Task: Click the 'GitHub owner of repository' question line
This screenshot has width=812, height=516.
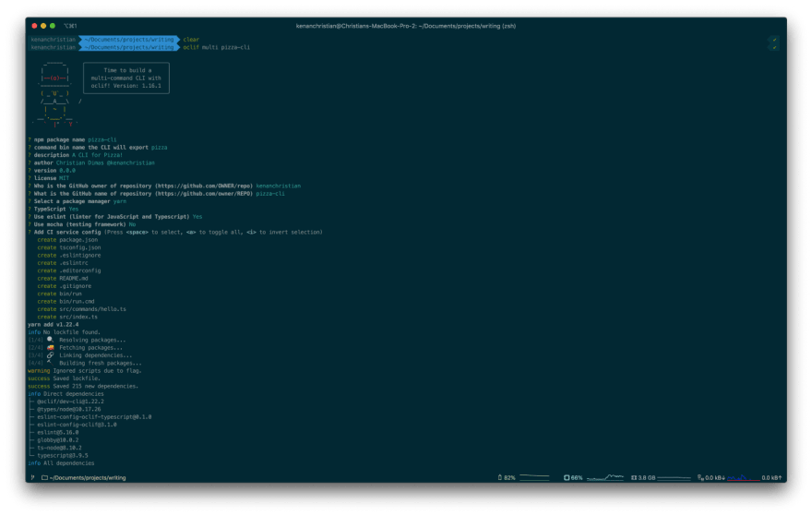Action: [x=164, y=186]
